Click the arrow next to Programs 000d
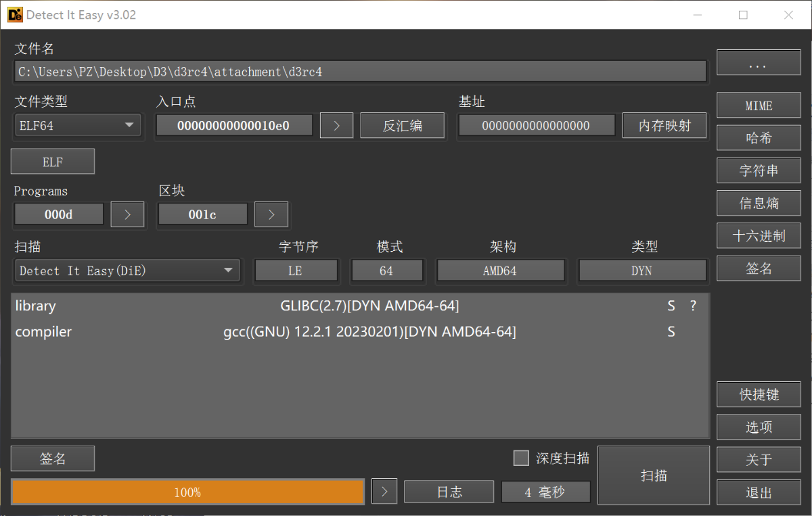 (x=128, y=214)
